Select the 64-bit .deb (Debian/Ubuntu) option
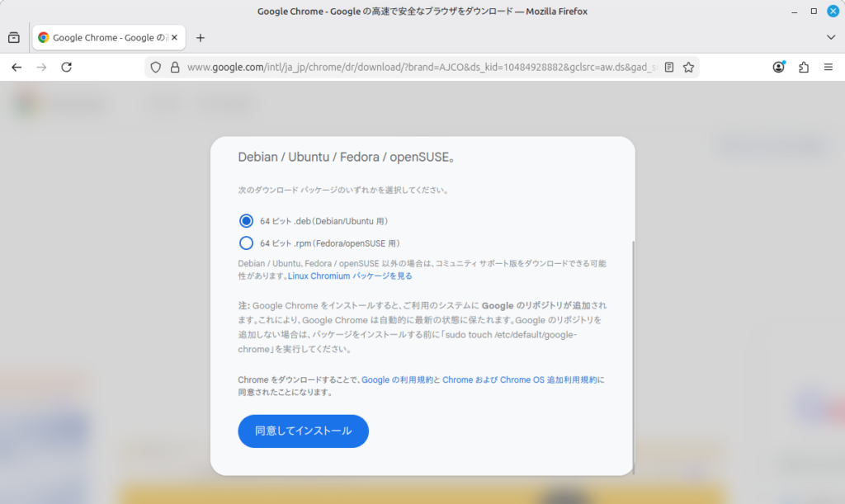The height and width of the screenshot is (504, 845). pyautogui.click(x=246, y=221)
